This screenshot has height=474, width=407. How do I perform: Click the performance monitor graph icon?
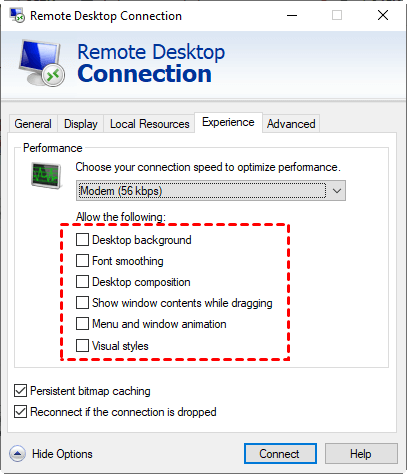point(46,175)
